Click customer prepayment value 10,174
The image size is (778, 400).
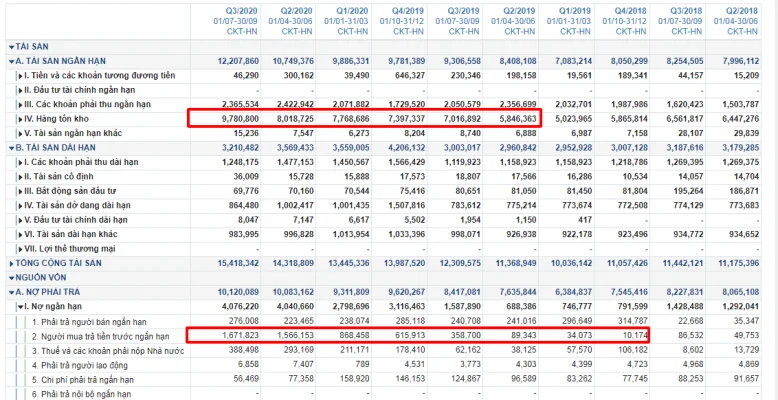(x=635, y=336)
